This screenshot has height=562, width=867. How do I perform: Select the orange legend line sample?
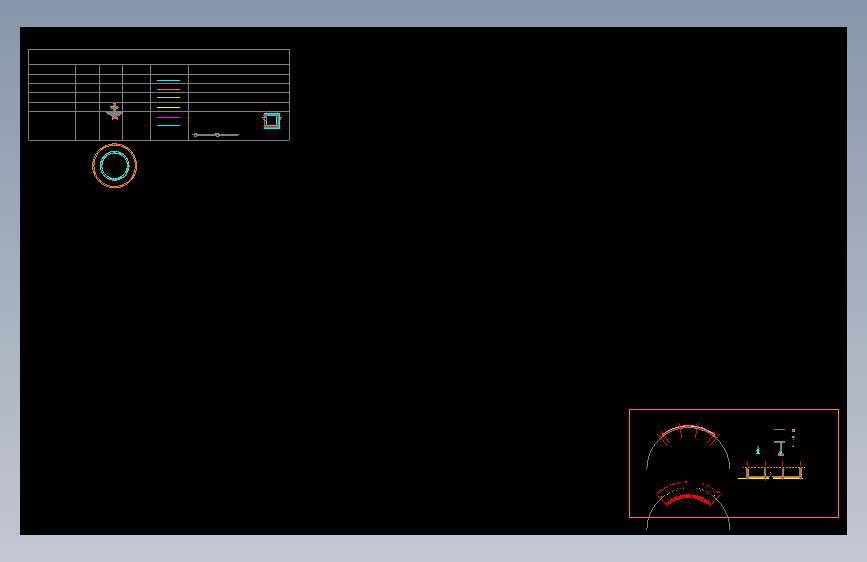[x=168, y=89]
